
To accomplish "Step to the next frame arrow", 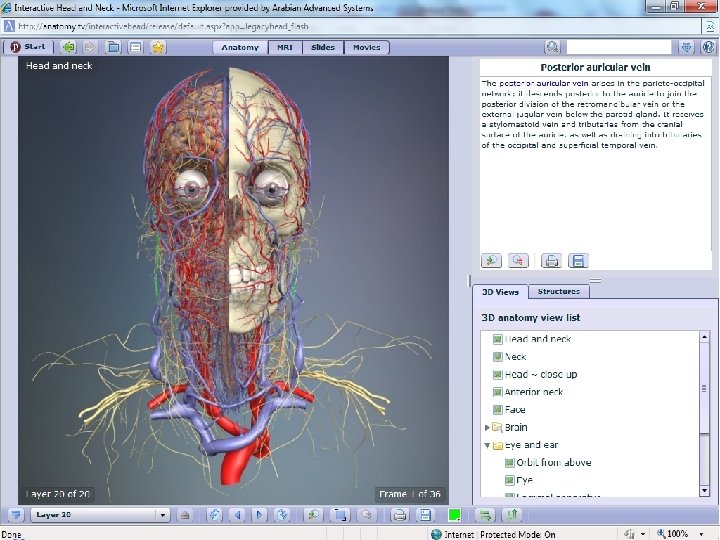I will pyautogui.click(x=259, y=515).
